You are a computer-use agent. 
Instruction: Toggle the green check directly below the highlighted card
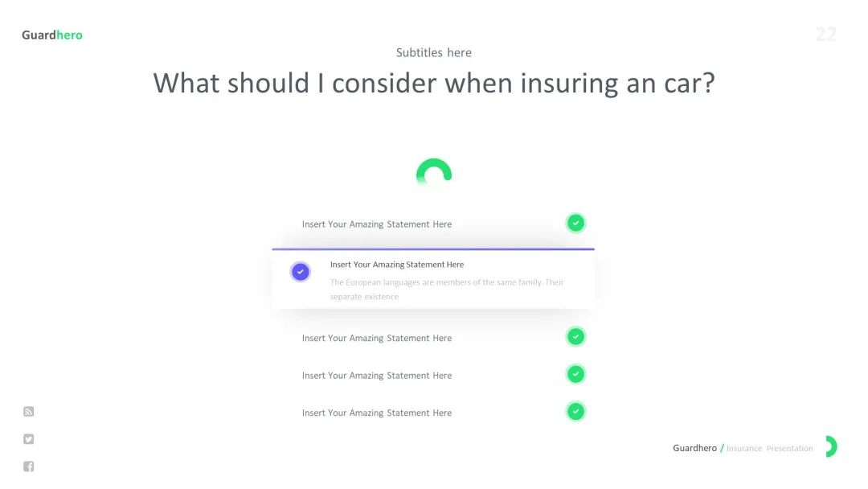(x=575, y=337)
